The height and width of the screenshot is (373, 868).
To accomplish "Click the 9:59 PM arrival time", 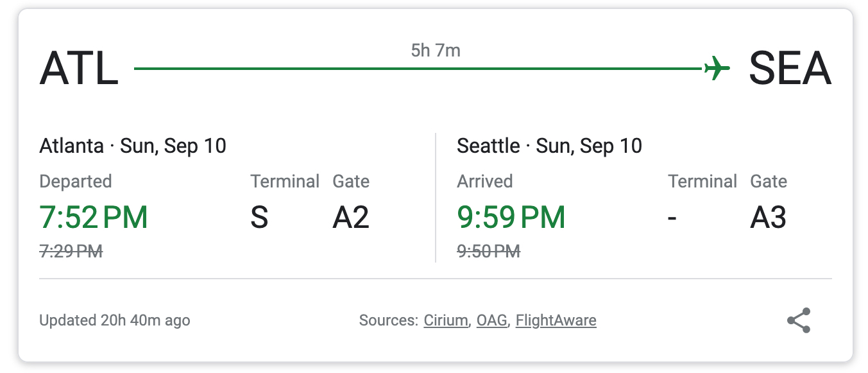I will (x=511, y=218).
